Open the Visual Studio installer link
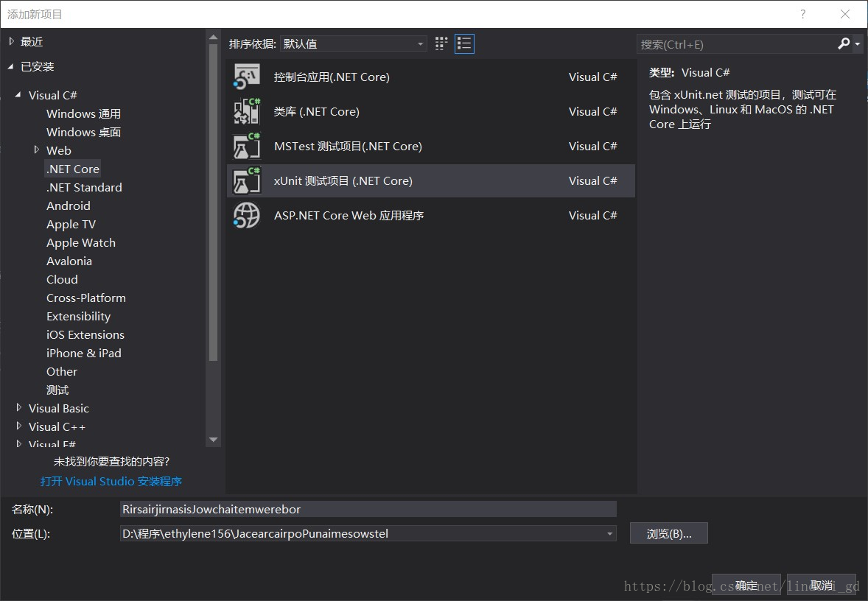 point(111,481)
